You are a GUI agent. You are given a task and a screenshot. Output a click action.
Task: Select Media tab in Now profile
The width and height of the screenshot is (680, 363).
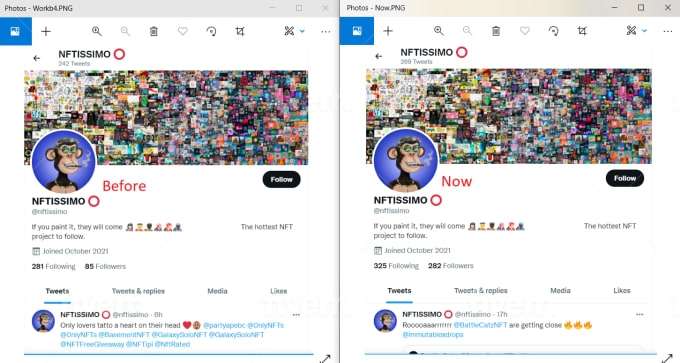pyautogui.click(x=560, y=291)
